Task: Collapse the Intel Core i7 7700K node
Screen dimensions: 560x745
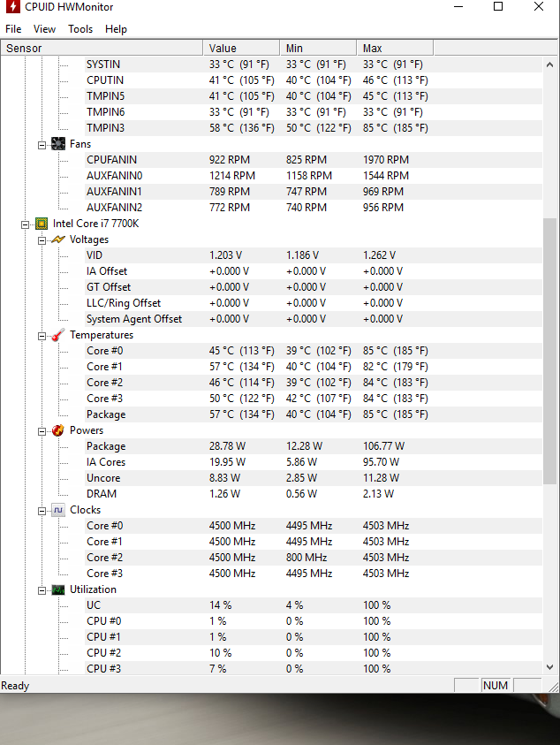Action: [x=26, y=224]
